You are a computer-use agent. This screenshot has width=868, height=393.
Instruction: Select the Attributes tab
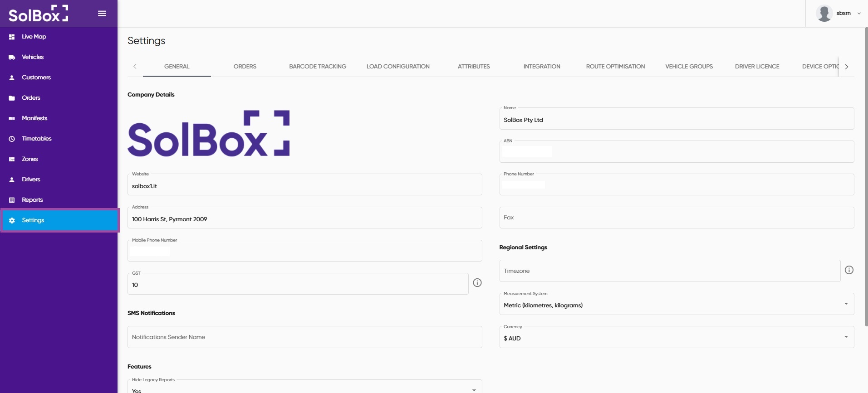pyautogui.click(x=474, y=67)
